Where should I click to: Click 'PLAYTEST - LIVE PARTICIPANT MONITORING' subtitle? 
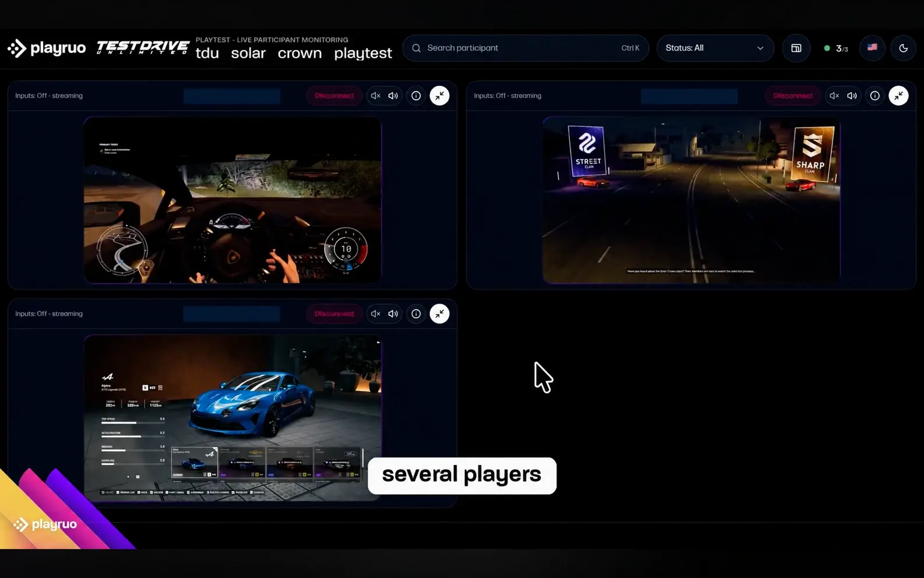[x=272, y=40]
